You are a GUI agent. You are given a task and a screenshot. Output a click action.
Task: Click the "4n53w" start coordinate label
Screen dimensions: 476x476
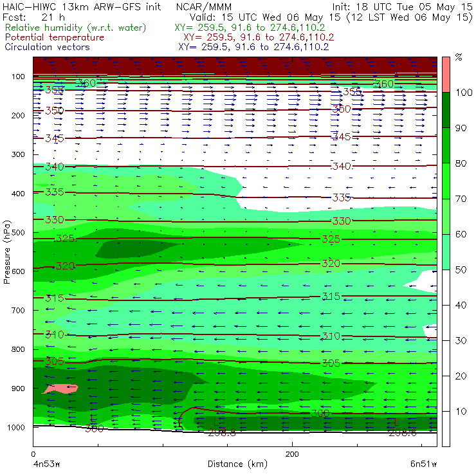47,464
